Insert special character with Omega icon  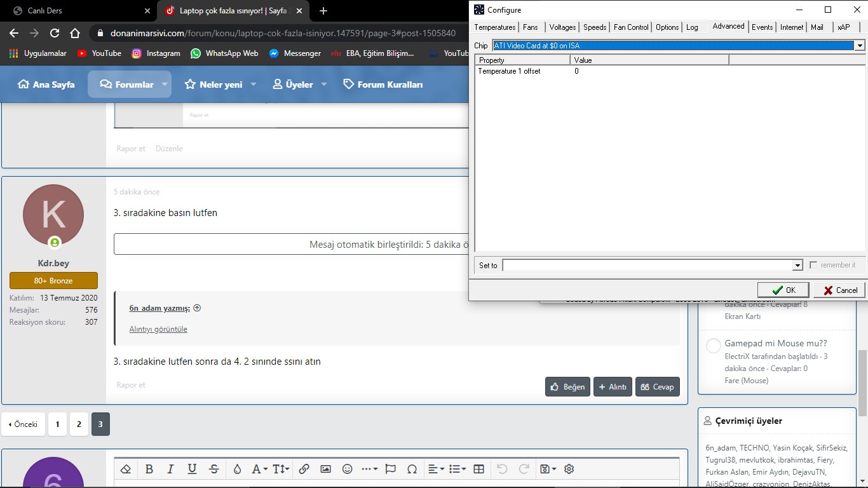pos(412,469)
